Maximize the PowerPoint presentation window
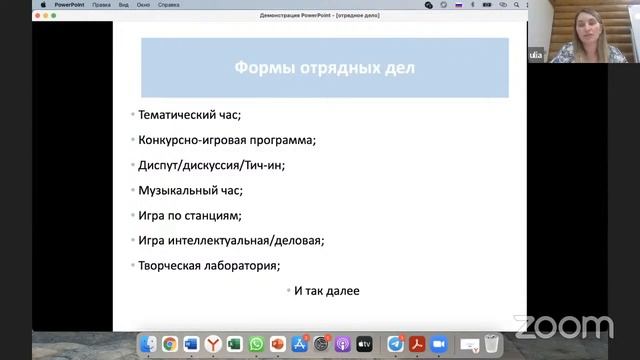Viewport: 640px width, 360px height. [53, 16]
